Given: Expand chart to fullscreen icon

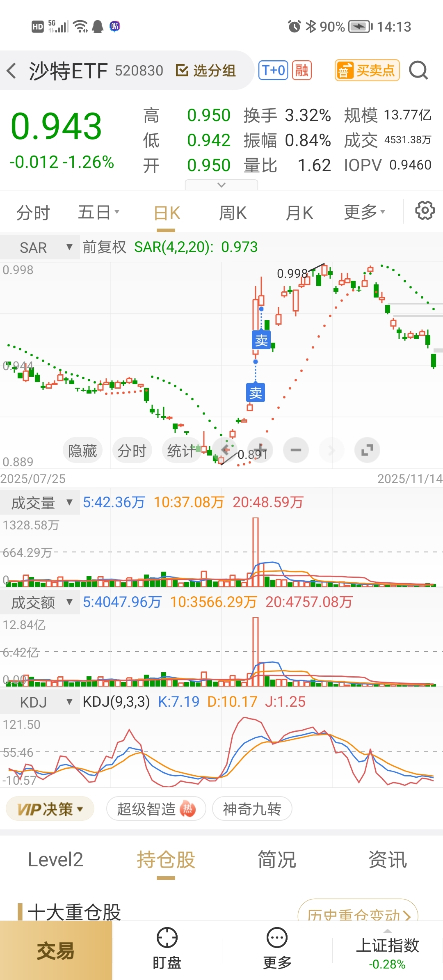Looking at the screenshot, I should [367, 450].
